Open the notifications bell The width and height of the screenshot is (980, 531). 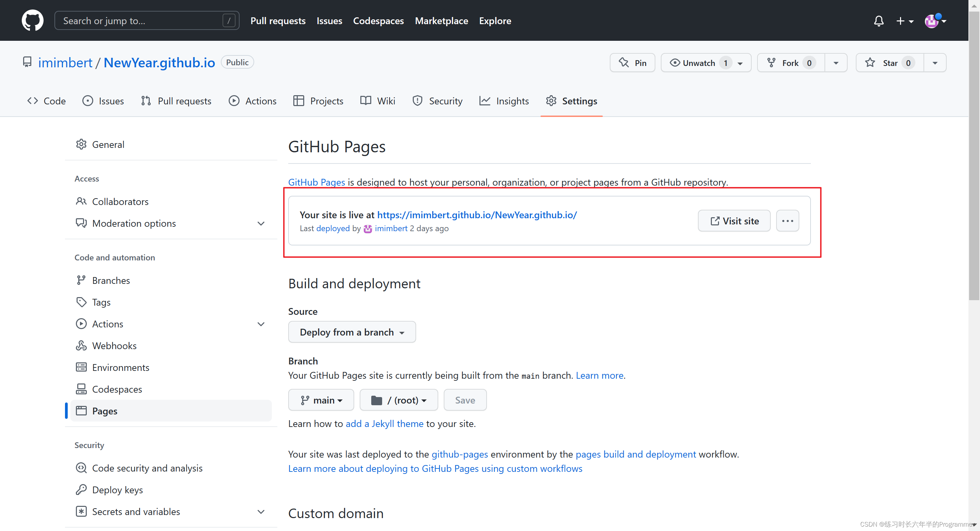878,21
